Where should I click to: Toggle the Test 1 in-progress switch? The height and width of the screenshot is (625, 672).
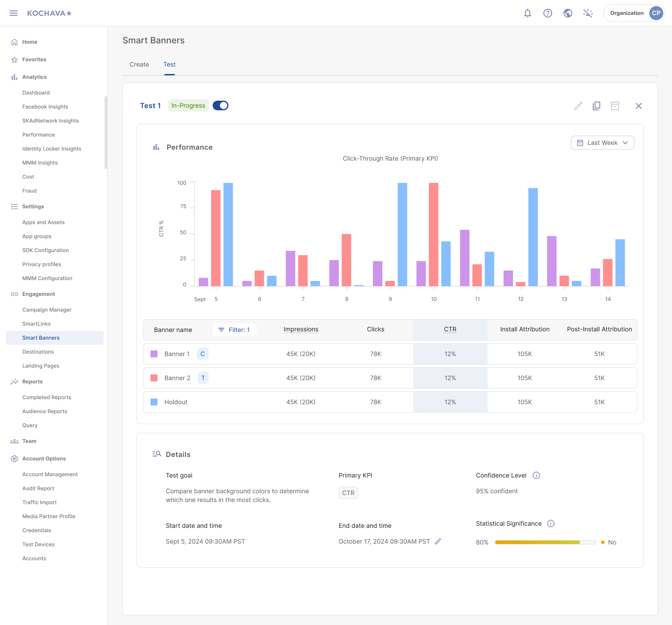click(x=220, y=105)
